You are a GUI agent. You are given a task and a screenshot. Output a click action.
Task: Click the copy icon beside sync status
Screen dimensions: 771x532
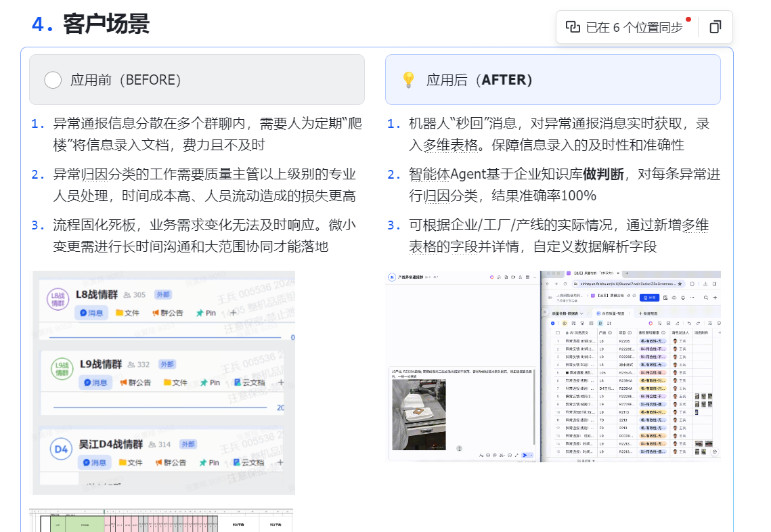715,27
